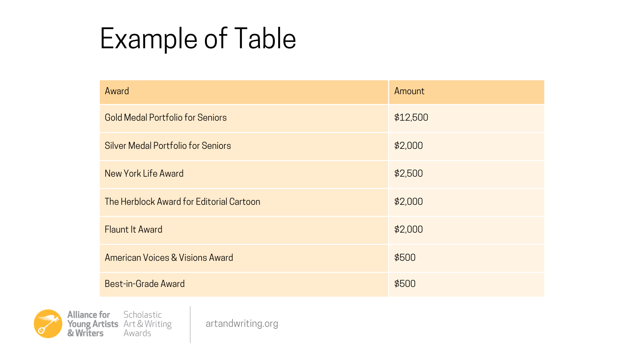Select the "Example of Table" title
Viewport: 644px width, 362px height.
[x=198, y=39]
